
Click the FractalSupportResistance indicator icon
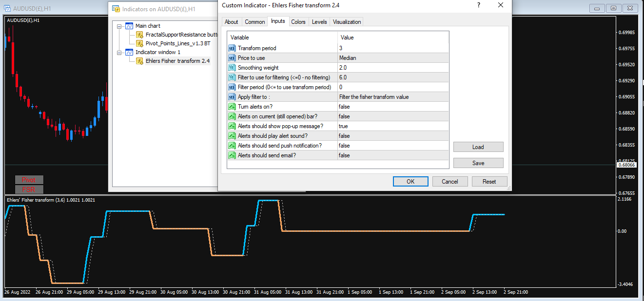[x=139, y=35]
